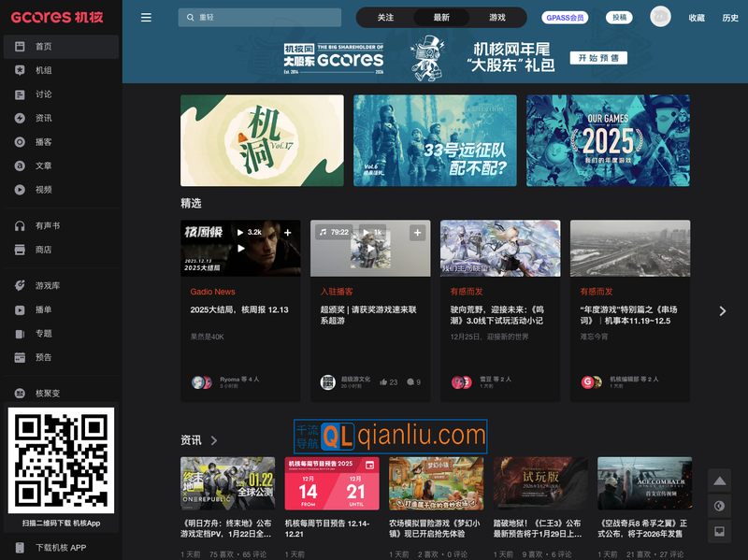Open the 商店 shop icon
Viewport: 748px width, 560px height.
coord(20,250)
